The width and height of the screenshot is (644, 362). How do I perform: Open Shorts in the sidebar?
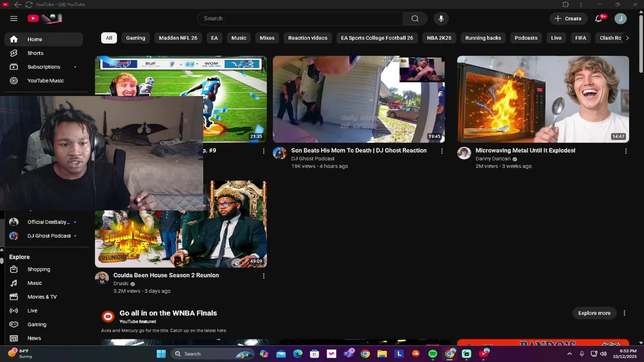point(44,53)
